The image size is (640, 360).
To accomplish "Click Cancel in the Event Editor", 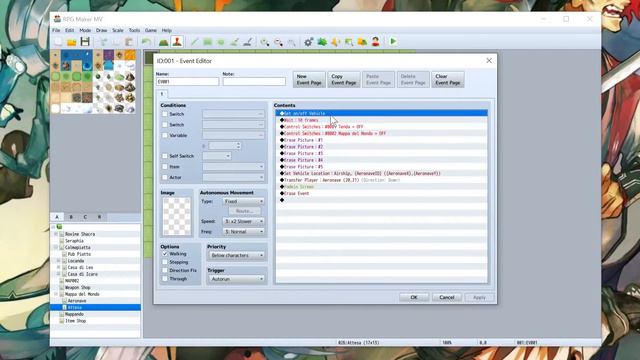I will pos(447,297).
